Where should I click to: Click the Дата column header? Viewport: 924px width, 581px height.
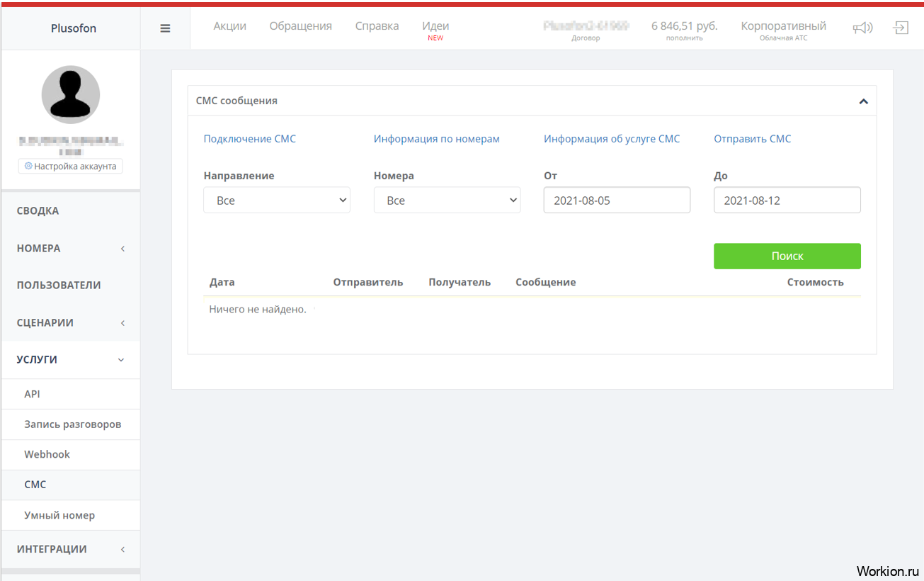coord(222,282)
